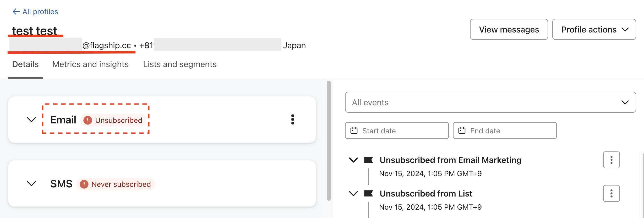Click calendar icon in End date field
Image resolution: width=644 pixels, height=218 pixels.
click(462, 130)
